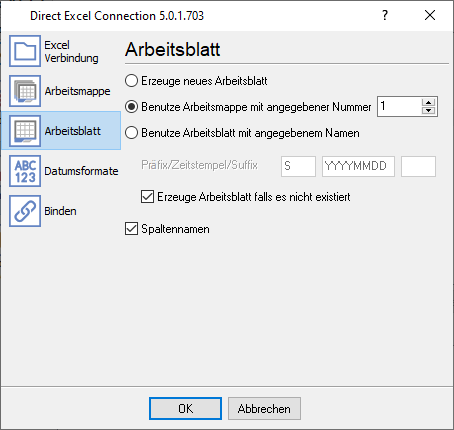Select the Arbeitsblatt sidebar label

coord(72,131)
